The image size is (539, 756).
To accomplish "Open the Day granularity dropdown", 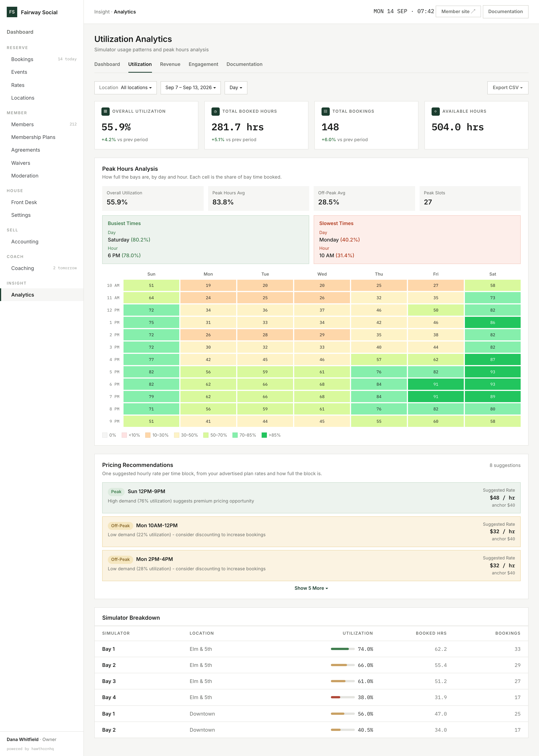I will click(x=236, y=88).
